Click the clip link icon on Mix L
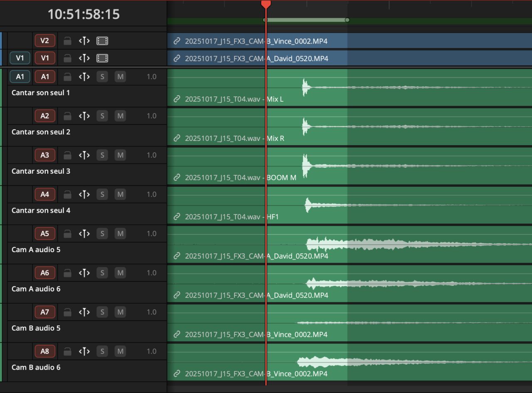The image size is (532, 393). 177,99
